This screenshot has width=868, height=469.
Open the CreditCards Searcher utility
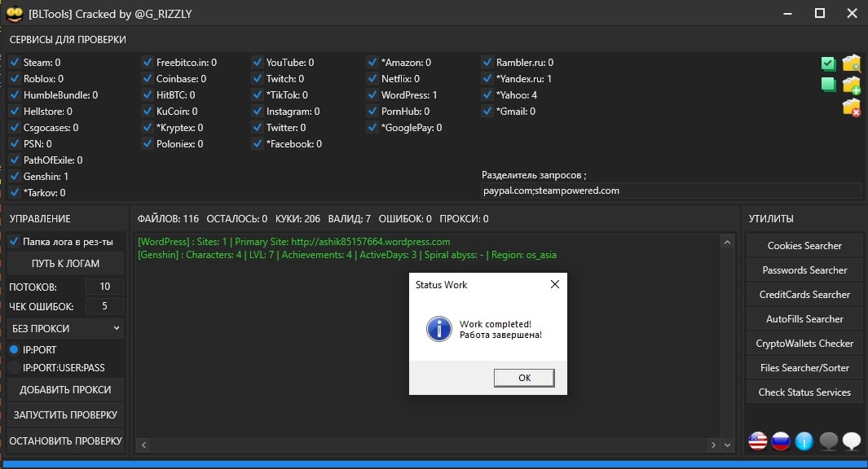[x=804, y=295]
